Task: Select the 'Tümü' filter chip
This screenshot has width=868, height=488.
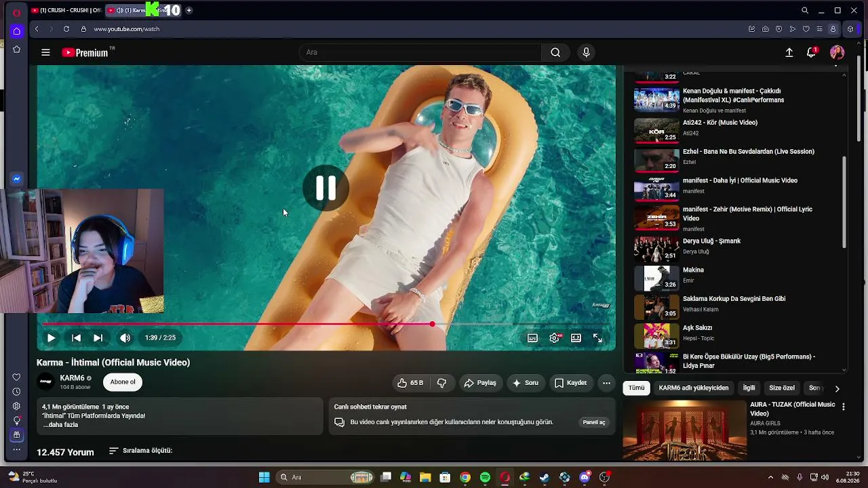Action: pos(636,388)
